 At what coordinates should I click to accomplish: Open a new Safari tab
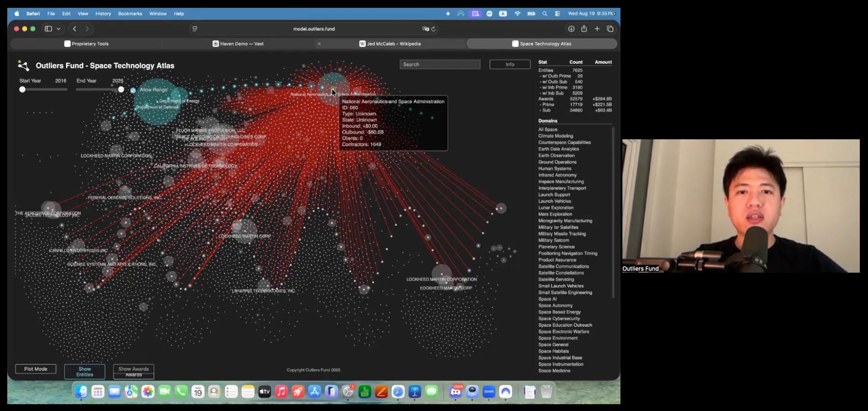[597, 29]
